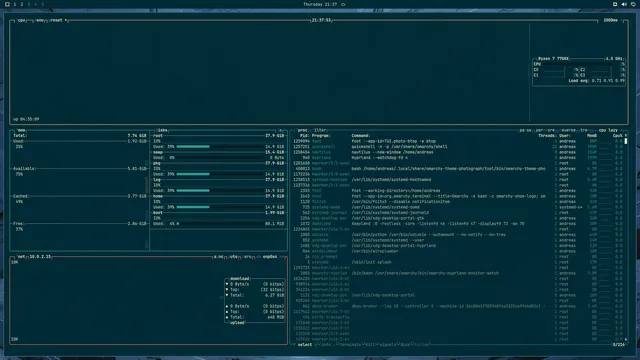Click the net box title
Image resolution: width=640 pixels, height=360 pixels.
coord(21,257)
